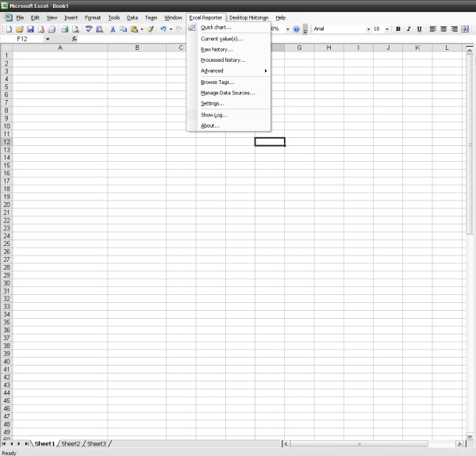Image resolution: width=476 pixels, height=456 pixels.
Task: Click the Merge and Center icon
Action: pos(465,29)
